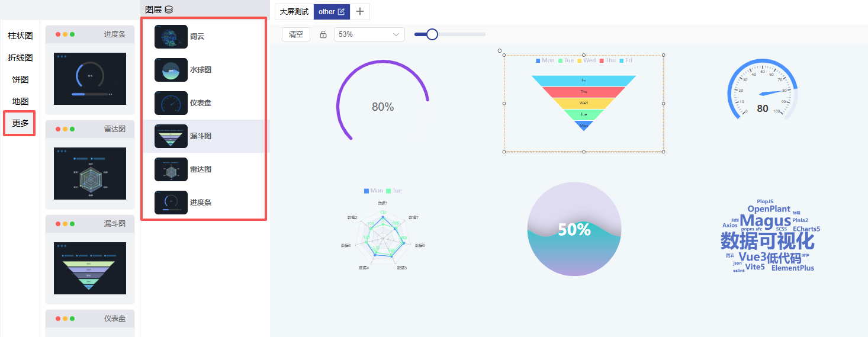Select the 进度条 layer thumbnail icon
The height and width of the screenshot is (337, 868).
click(x=171, y=203)
